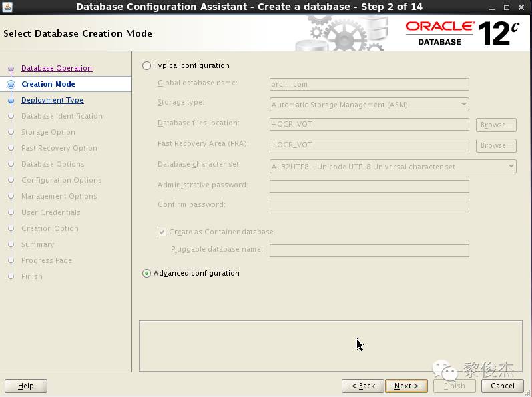Select the Typical configuration radio button
This screenshot has width=532, height=397.
pyautogui.click(x=147, y=66)
